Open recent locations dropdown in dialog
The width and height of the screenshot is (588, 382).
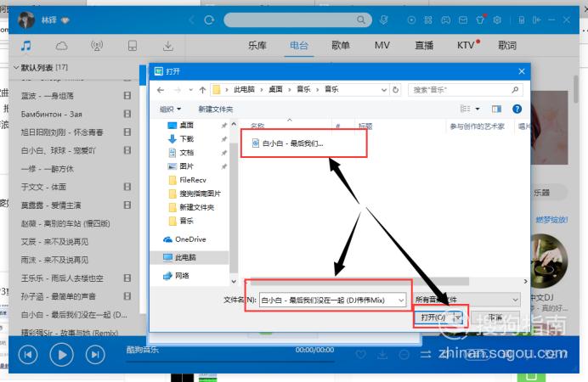click(x=191, y=90)
